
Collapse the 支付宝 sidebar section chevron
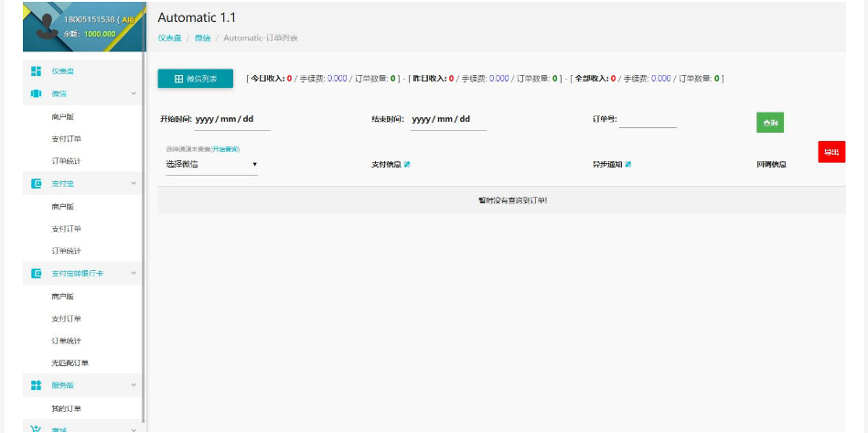(x=134, y=183)
